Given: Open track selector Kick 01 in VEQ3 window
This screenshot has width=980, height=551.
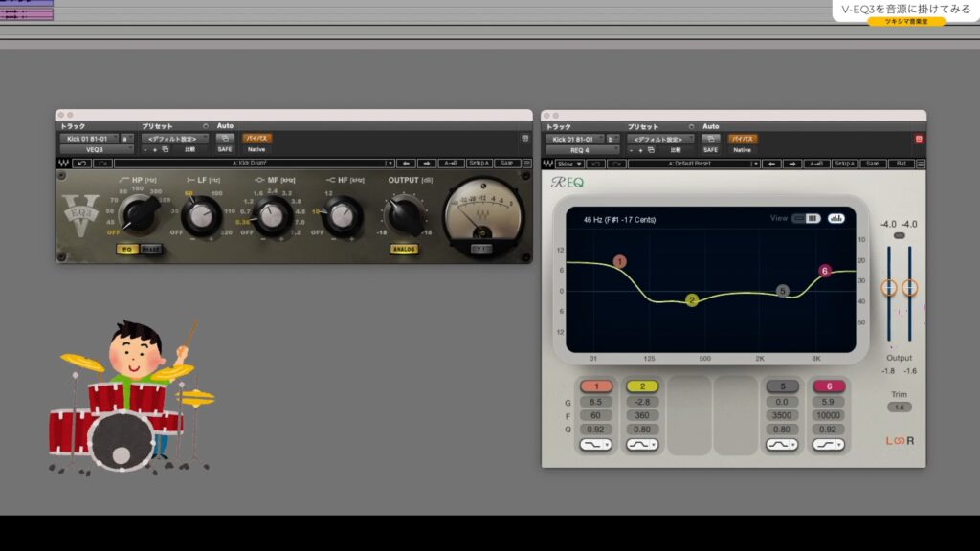Looking at the screenshot, I should click(x=88, y=139).
